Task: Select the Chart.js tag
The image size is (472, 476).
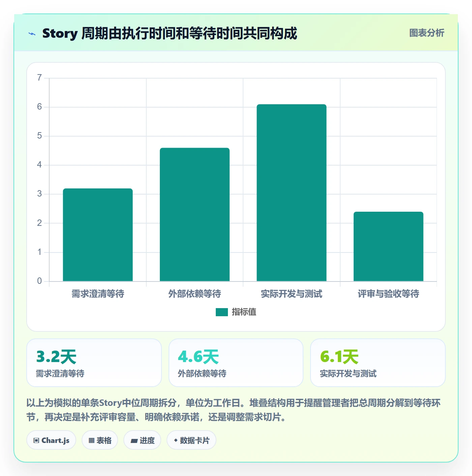Action: pyautogui.click(x=51, y=440)
